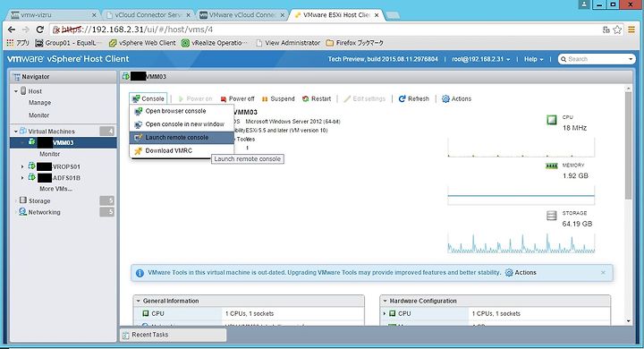Select Launch remote console entry
Viewport: 644px width, 349px height.
(x=182, y=137)
